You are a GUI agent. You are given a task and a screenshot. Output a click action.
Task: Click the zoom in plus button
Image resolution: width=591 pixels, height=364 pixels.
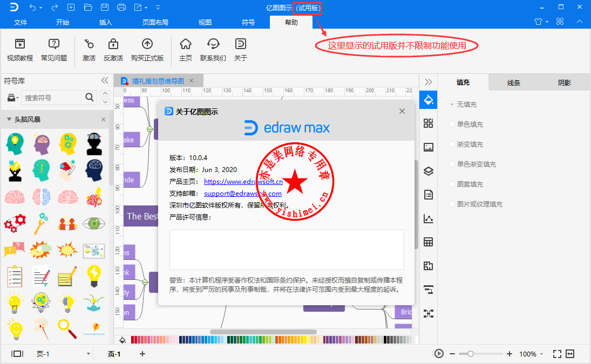(x=510, y=354)
